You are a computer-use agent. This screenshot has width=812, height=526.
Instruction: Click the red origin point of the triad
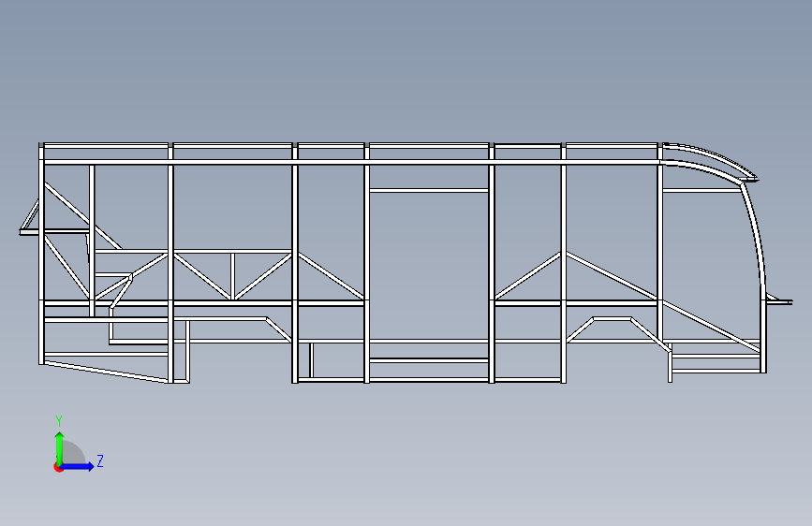[58, 467]
